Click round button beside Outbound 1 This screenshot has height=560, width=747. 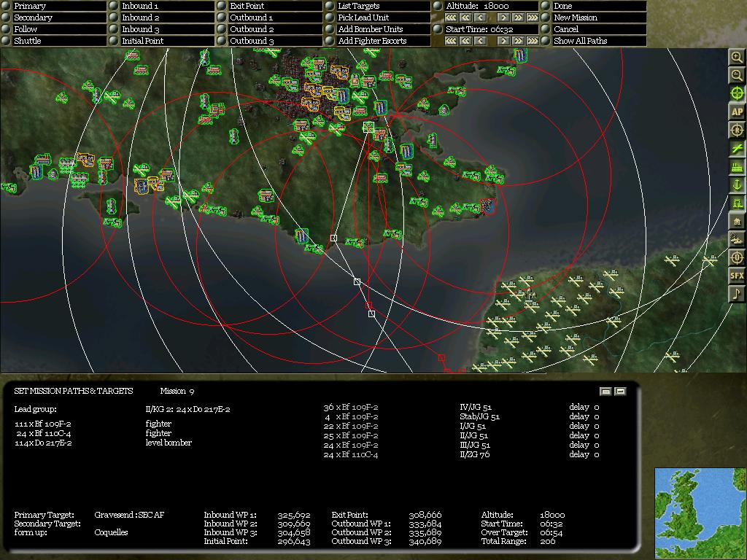222,17
